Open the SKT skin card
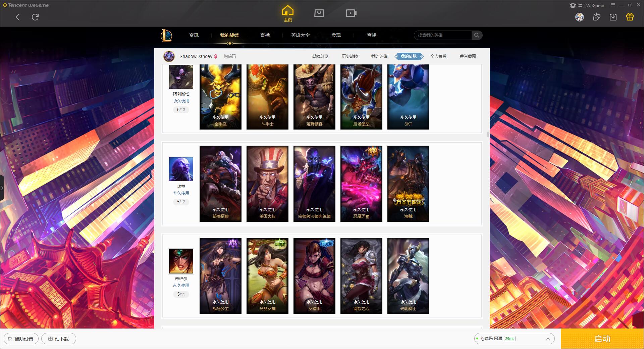644x349 pixels. 408,97
